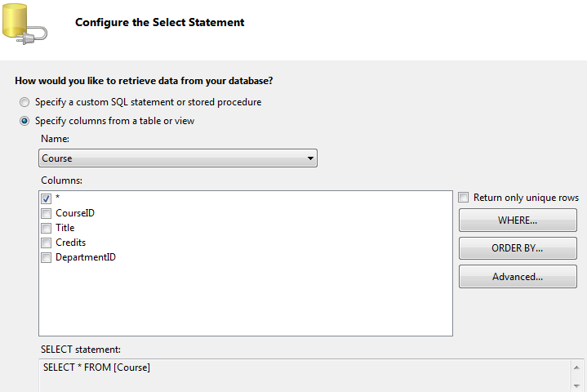Click the DepartmentID label text

point(86,257)
